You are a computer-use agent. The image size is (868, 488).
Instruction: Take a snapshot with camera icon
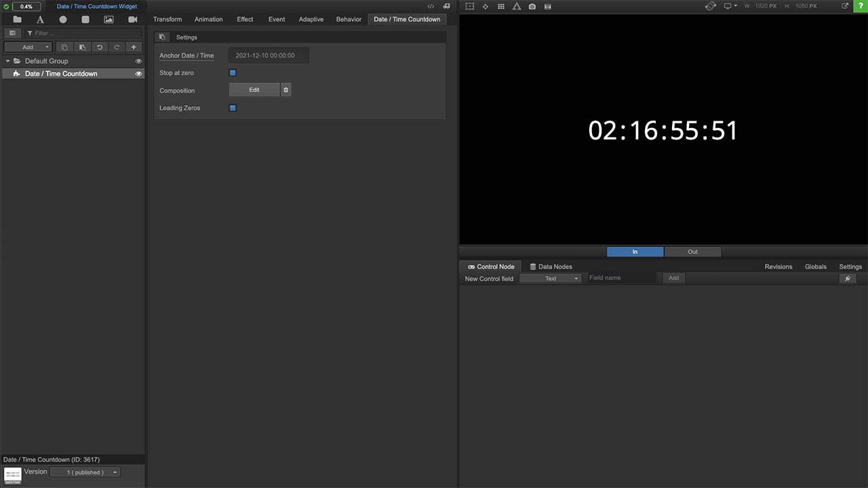[532, 6]
